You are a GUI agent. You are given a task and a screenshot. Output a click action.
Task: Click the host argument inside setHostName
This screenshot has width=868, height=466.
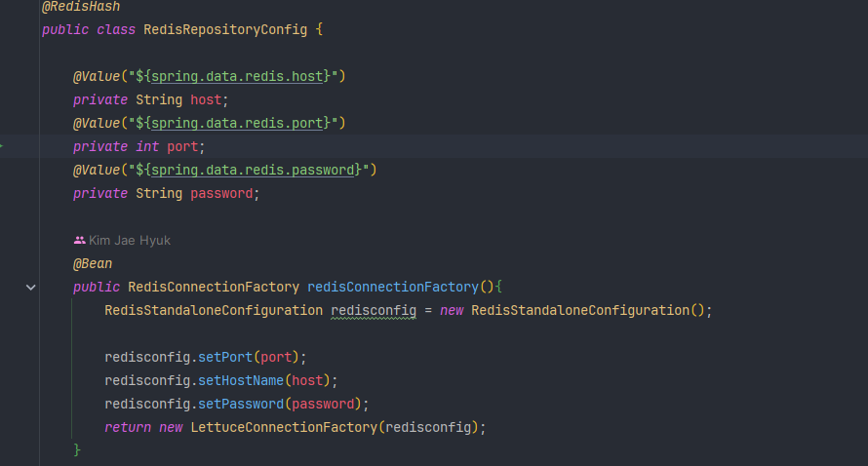307,380
